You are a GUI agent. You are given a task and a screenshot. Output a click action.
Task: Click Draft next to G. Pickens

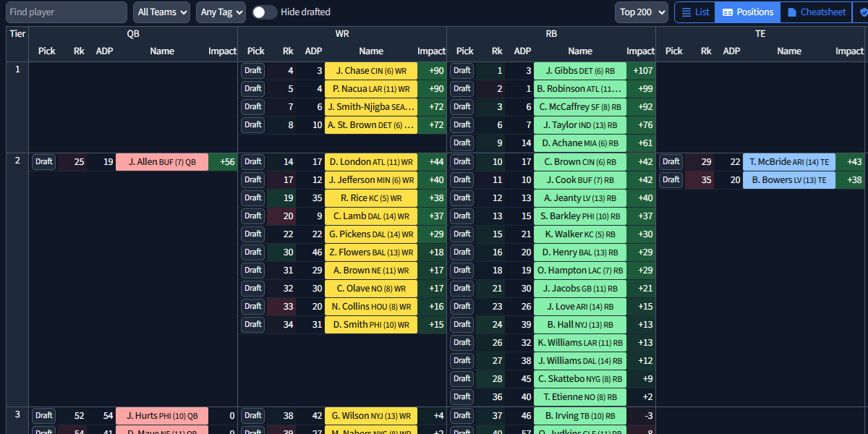[x=253, y=234]
